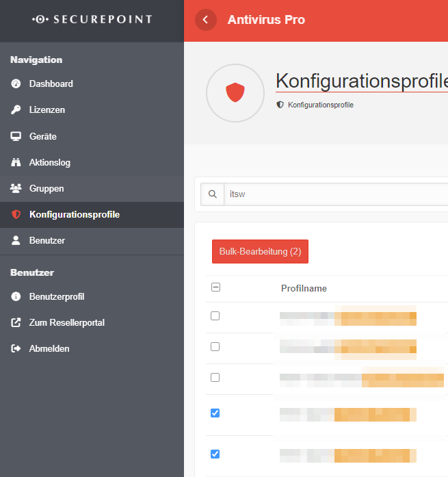Click the Konfigurationsprofile breadcrumb link

320,105
